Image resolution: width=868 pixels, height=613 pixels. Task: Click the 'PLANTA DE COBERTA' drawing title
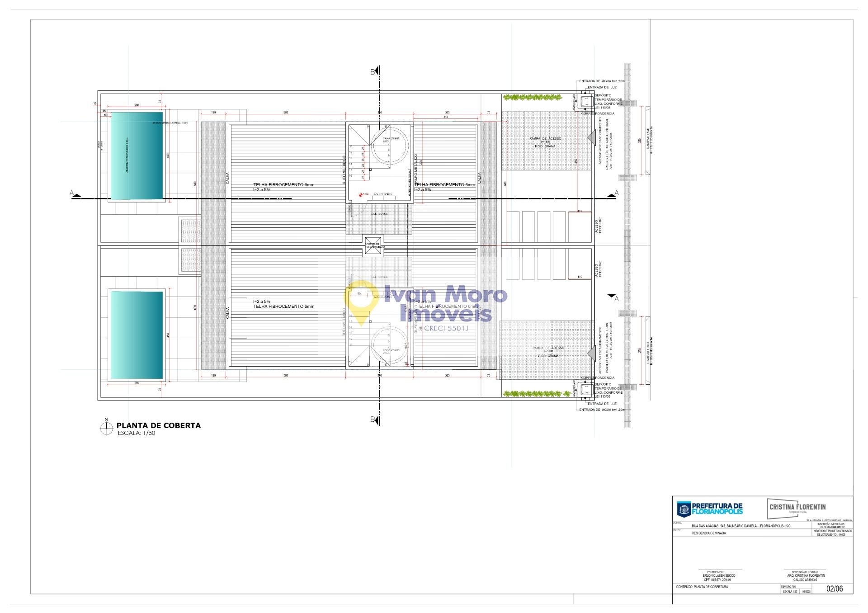tap(159, 425)
